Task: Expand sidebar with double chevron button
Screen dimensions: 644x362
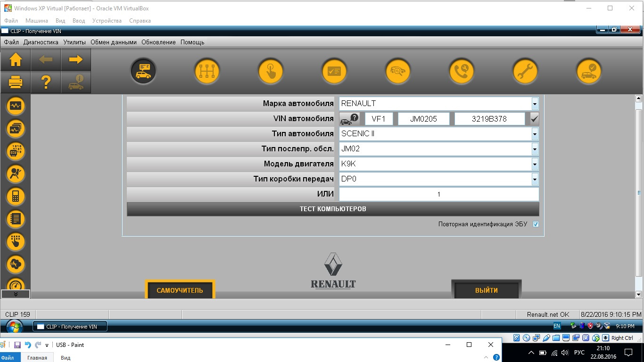Action: coord(16,294)
